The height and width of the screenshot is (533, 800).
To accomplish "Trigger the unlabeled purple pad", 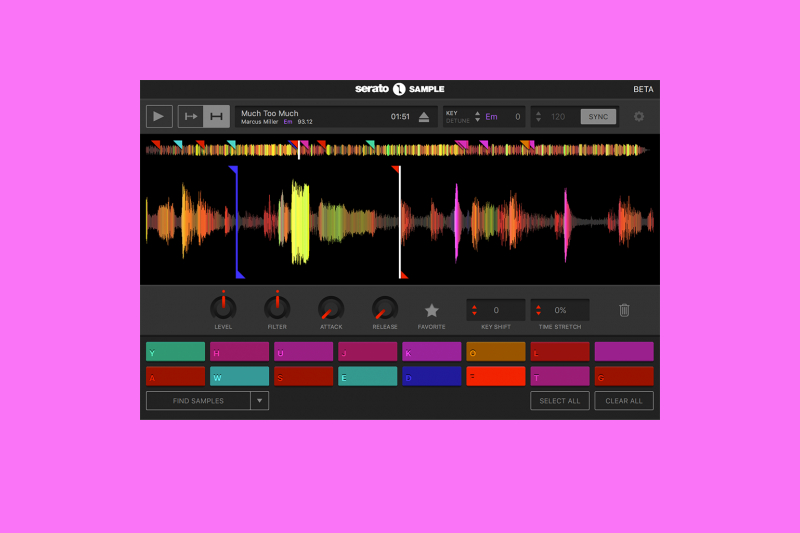I will point(624,351).
